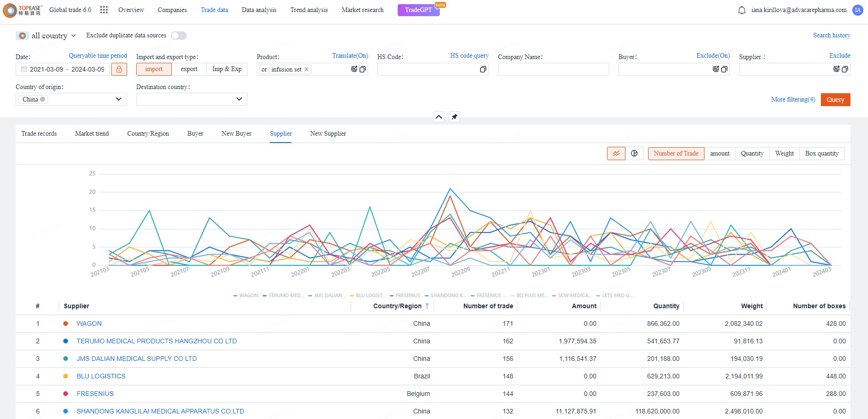Open HS Code batch input icon
Viewport: 868px width, 419px height.
[483, 69]
